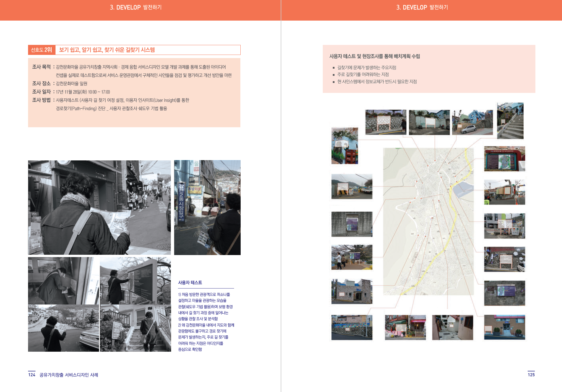Select the photo of person viewing information board
The width and height of the screenshot is (562, 392).
point(135,280)
